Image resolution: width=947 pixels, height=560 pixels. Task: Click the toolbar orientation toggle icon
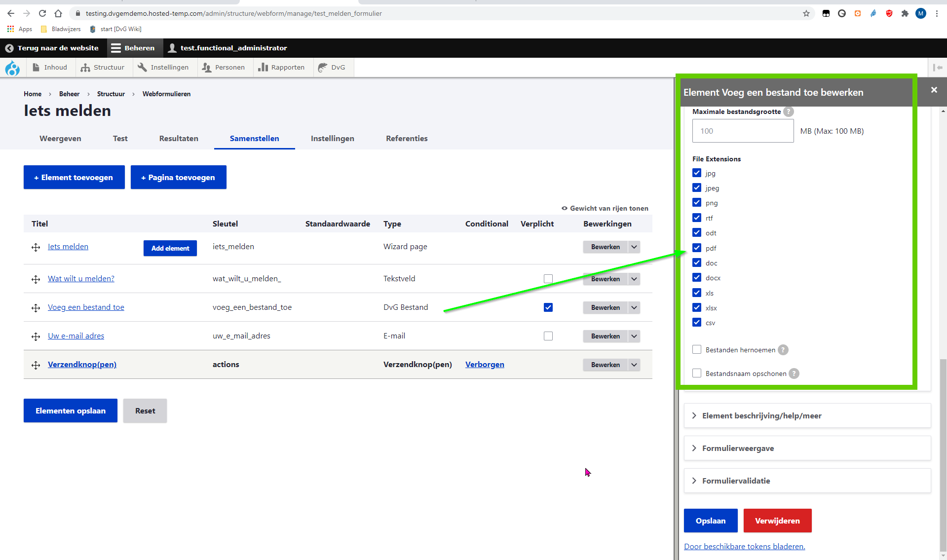pos(938,68)
